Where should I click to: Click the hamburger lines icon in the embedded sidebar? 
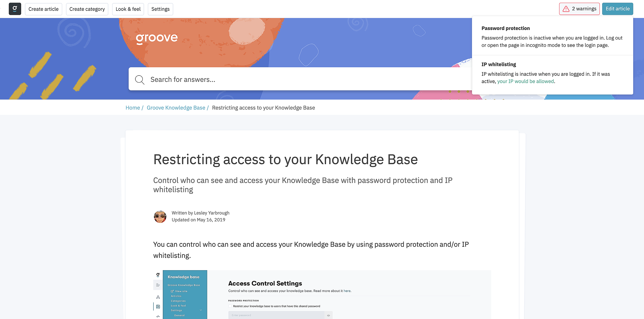(158, 285)
